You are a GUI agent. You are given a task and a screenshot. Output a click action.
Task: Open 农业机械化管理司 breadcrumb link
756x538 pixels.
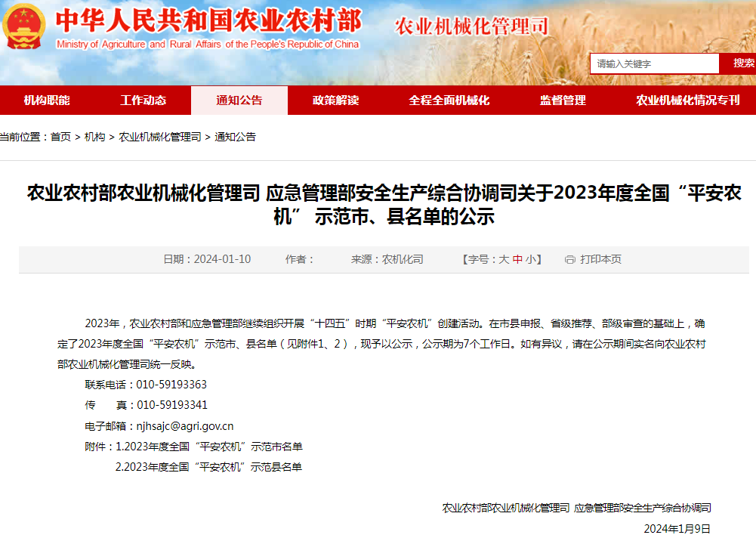pos(159,137)
